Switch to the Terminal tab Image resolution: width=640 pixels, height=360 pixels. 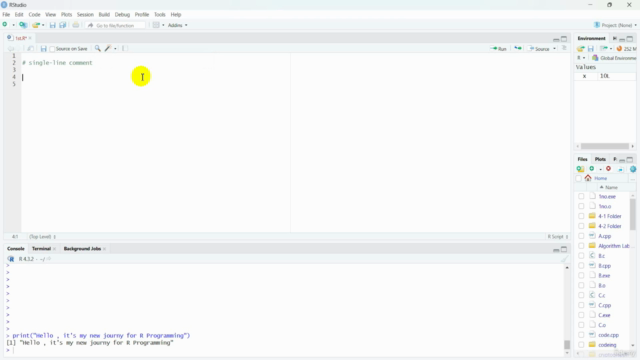pyautogui.click(x=41, y=249)
